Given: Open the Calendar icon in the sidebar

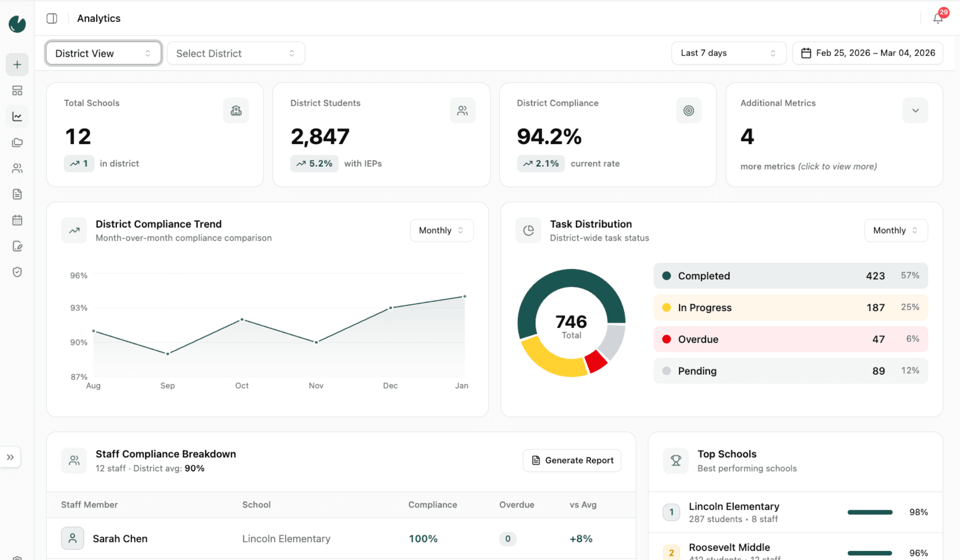Looking at the screenshot, I should (17, 220).
